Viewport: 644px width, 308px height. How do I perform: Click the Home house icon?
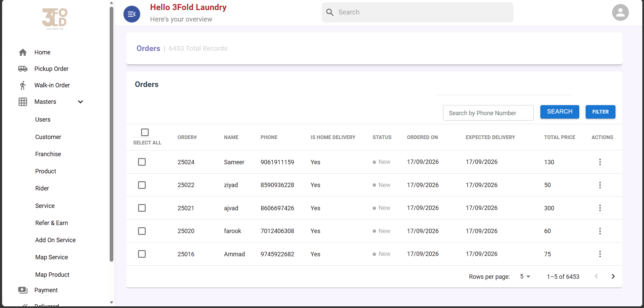point(23,52)
